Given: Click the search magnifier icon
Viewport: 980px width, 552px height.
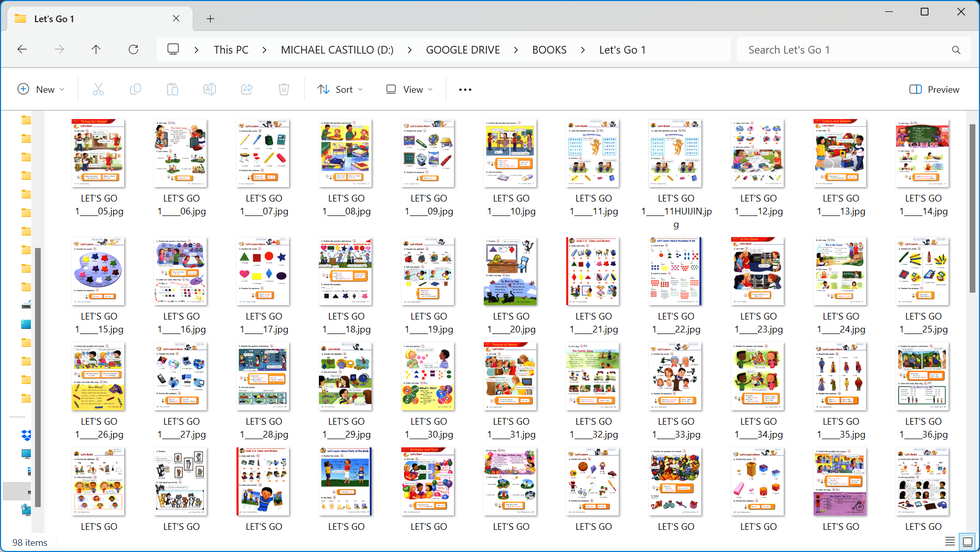Looking at the screenshot, I should coord(956,50).
